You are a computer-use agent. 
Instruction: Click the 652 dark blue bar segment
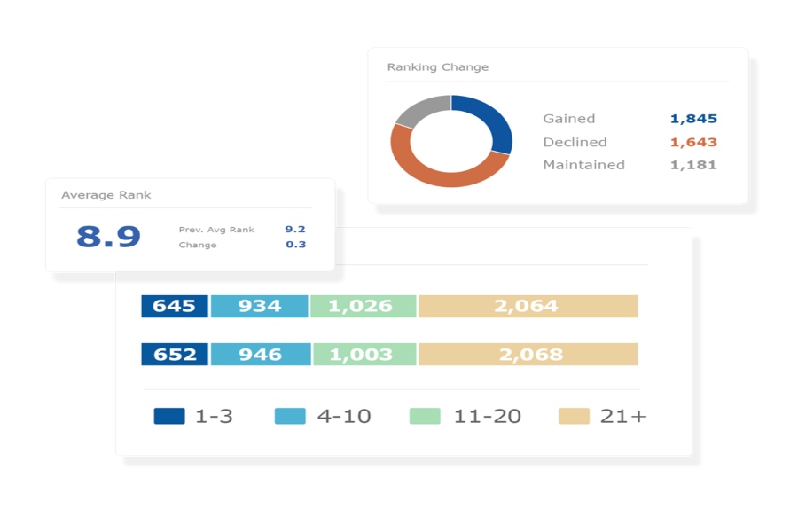(x=176, y=354)
